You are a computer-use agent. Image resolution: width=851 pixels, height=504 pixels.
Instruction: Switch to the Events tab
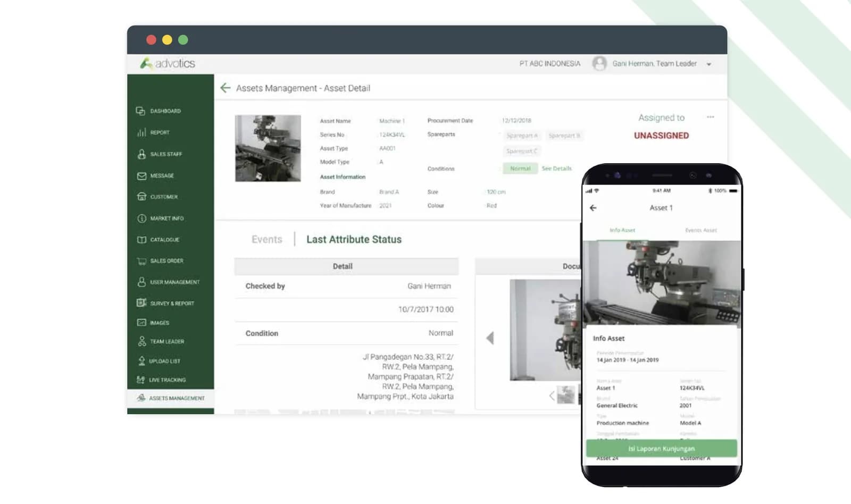(267, 239)
